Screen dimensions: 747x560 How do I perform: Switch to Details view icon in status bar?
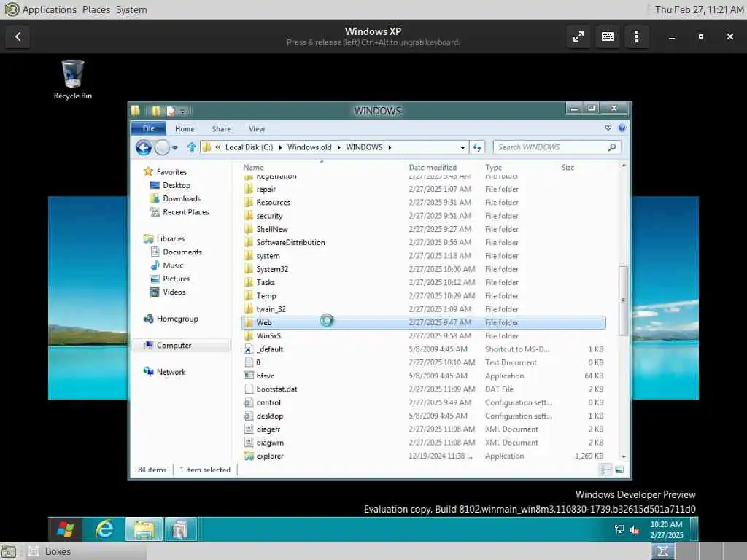point(606,470)
